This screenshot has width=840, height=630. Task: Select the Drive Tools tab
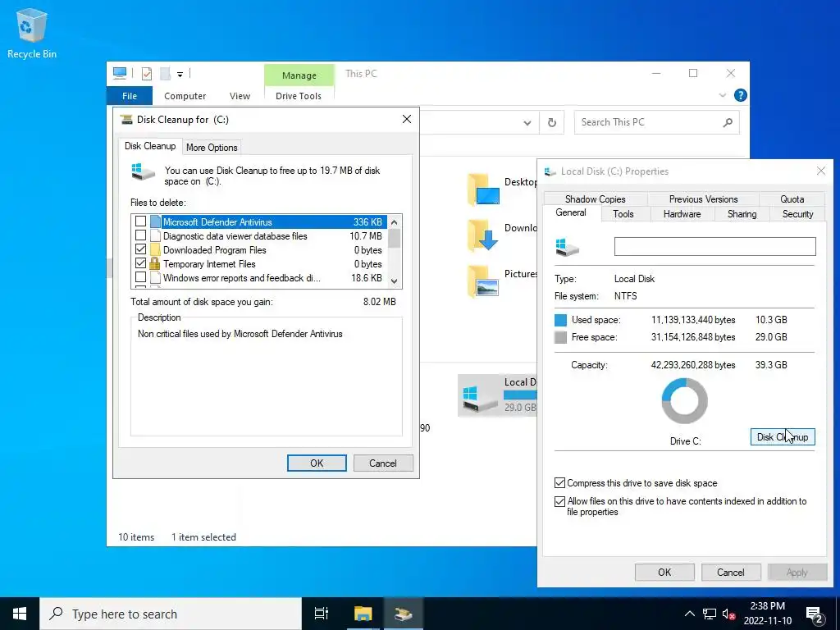(299, 96)
